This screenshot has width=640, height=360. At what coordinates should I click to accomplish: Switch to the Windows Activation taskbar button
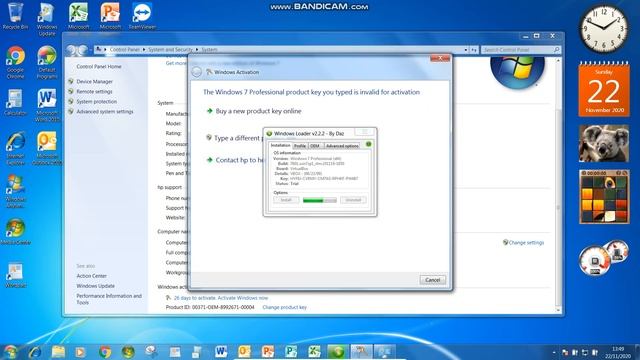coord(361,352)
